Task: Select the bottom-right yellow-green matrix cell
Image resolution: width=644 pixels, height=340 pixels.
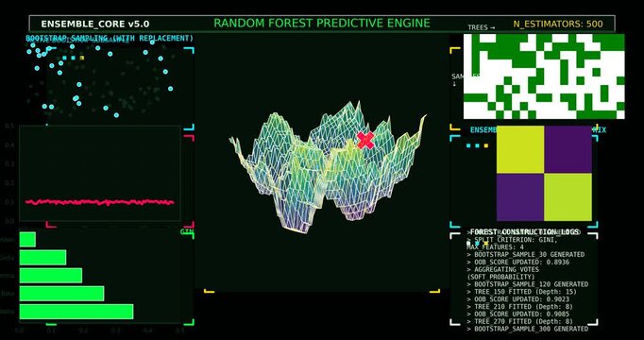Action: pos(568,197)
